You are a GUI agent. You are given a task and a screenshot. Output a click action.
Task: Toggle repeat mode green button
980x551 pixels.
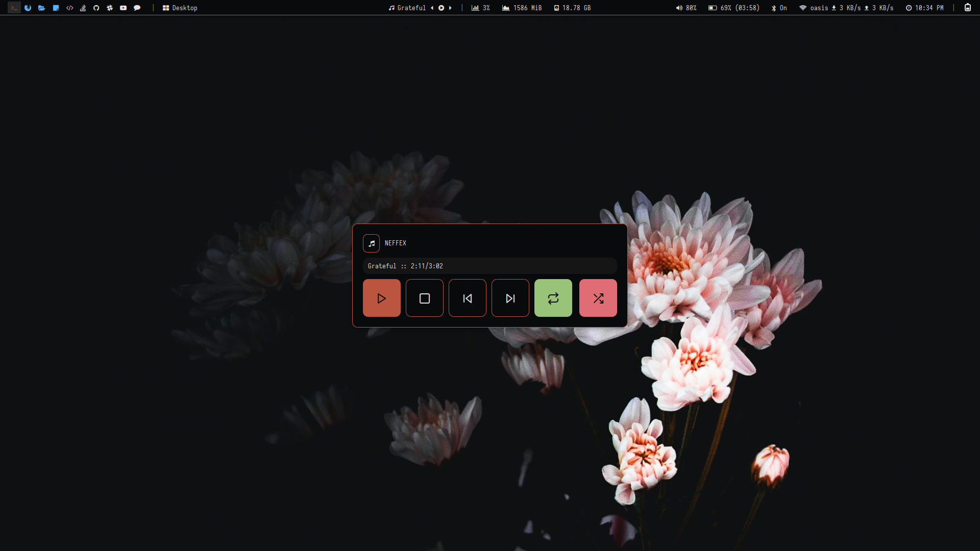(553, 298)
